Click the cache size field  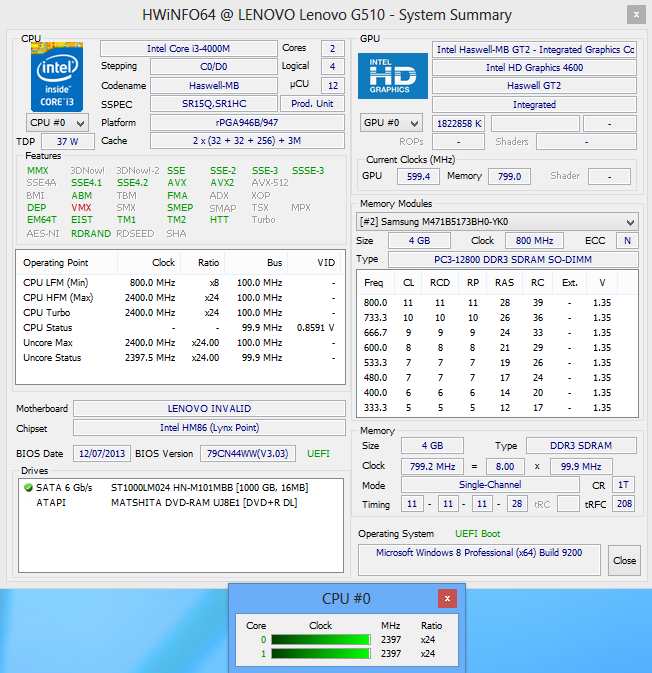[x=247, y=140]
